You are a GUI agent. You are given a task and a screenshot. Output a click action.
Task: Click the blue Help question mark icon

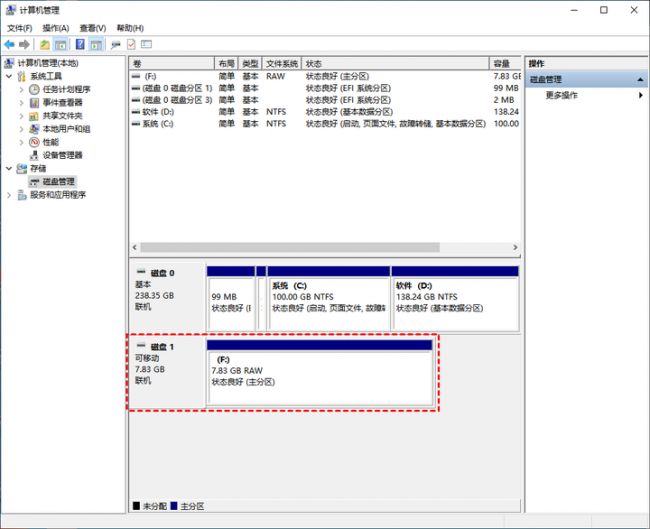point(80,44)
